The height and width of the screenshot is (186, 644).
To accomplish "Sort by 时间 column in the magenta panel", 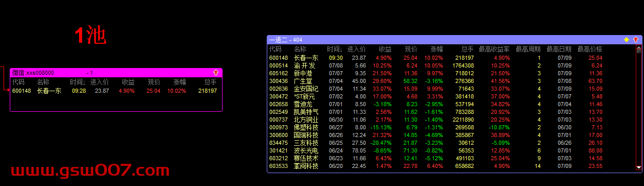I will [x=78, y=82].
